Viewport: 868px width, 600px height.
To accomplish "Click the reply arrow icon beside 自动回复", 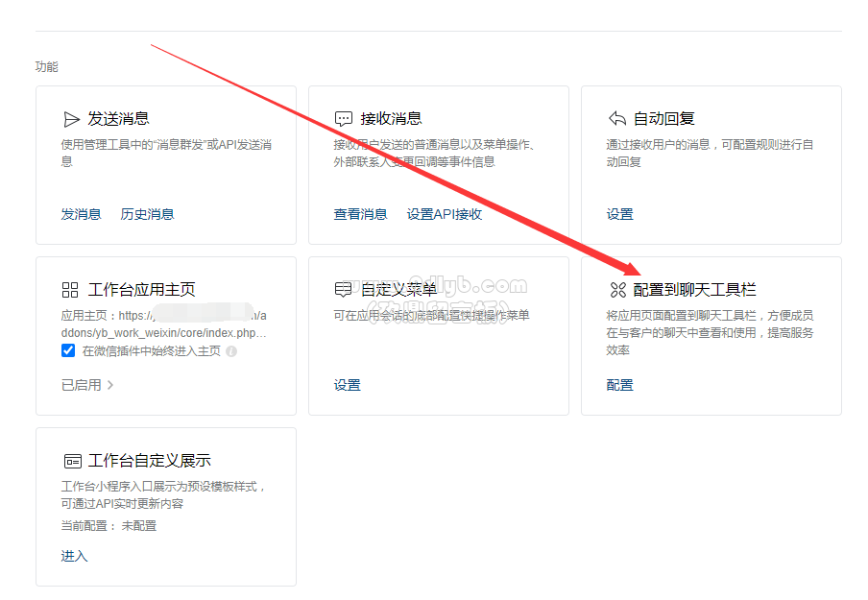I will point(617,118).
